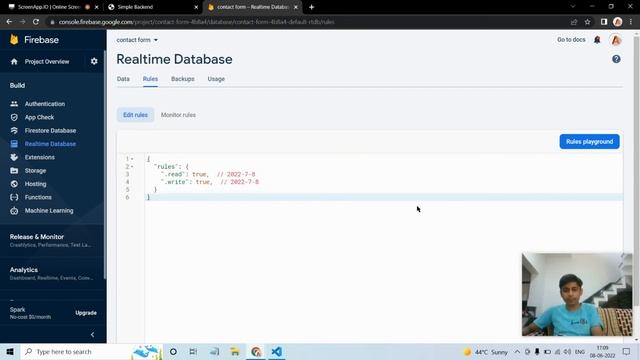Click the Machine Learning robot icon

click(x=14, y=211)
